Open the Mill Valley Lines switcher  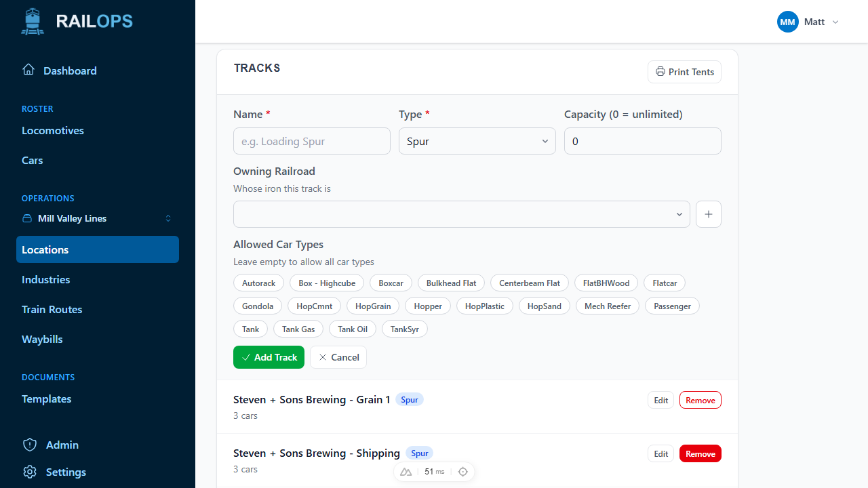click(98, 218)
